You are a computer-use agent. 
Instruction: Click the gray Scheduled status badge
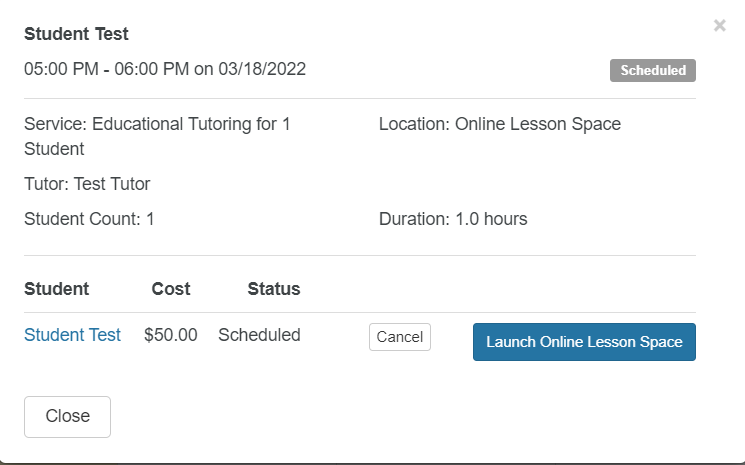pos(653,70)
